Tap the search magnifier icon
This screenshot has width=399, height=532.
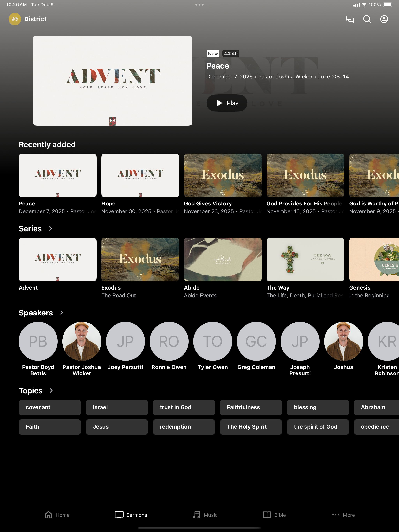[x=367, y=19]
